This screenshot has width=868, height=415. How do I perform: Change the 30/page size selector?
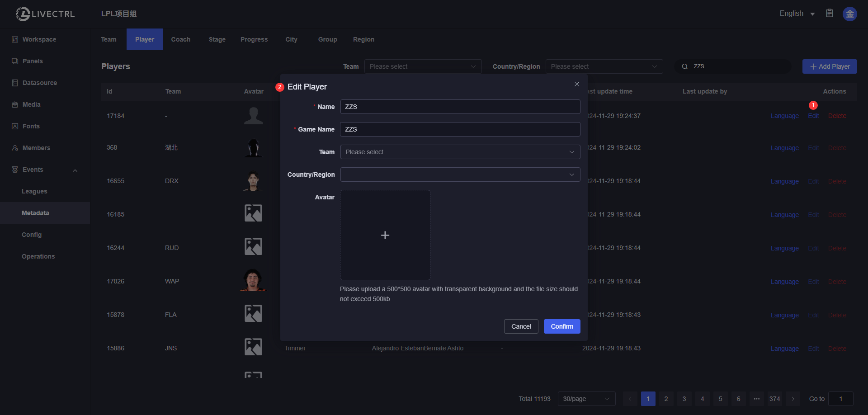pyautogui.click(x=586, y=399)
